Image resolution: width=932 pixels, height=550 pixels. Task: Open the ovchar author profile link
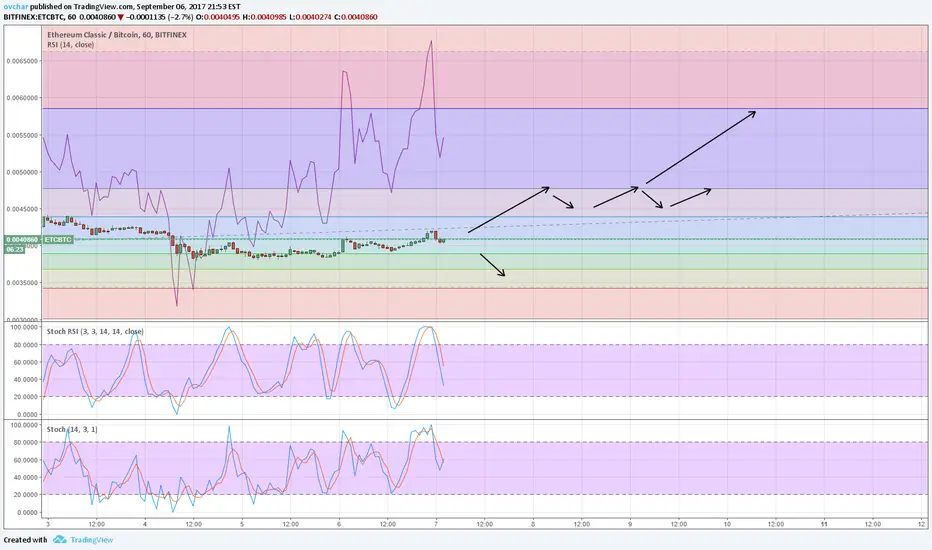click(16, 7)
